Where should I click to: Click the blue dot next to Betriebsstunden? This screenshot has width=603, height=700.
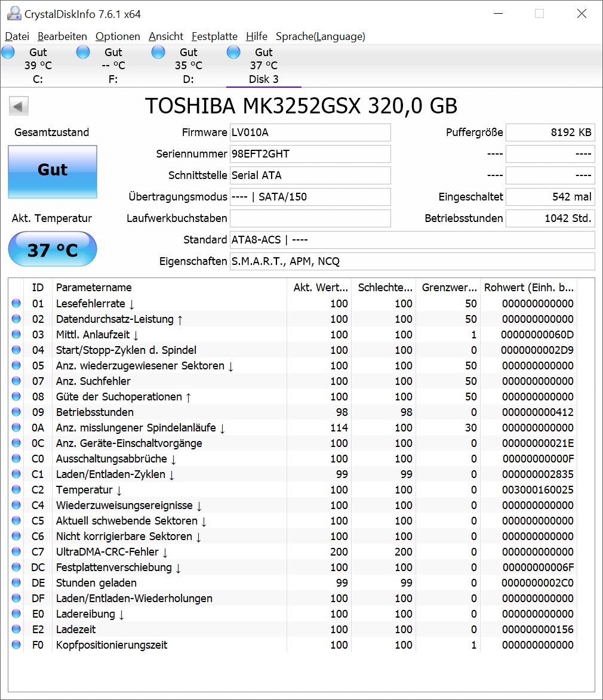[x=16, y=412]
